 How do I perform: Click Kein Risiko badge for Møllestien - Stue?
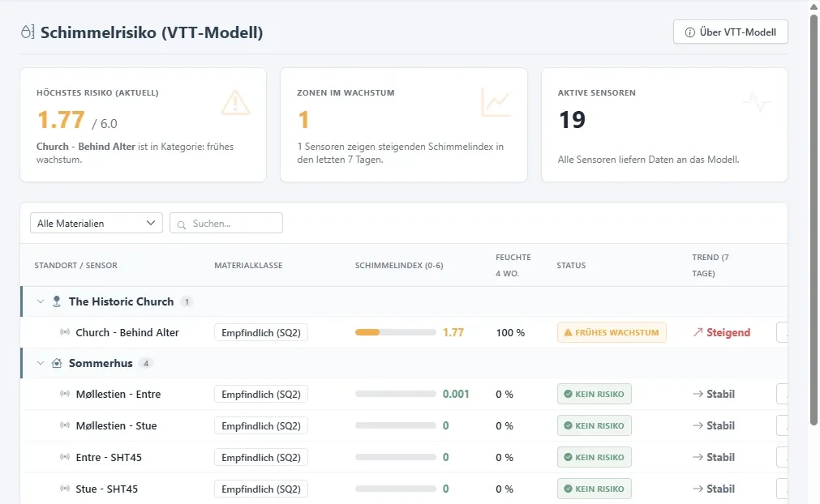(594, 425)
